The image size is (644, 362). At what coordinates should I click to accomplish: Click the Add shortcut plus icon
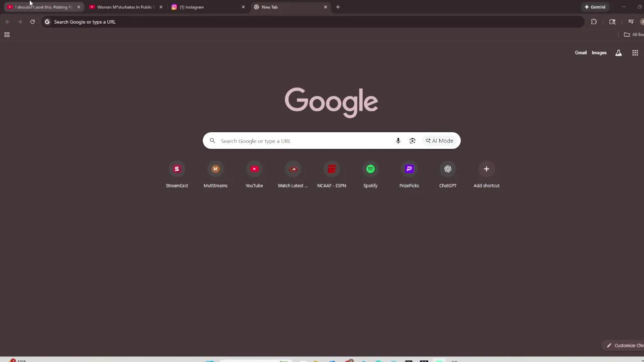coord(487,169)
